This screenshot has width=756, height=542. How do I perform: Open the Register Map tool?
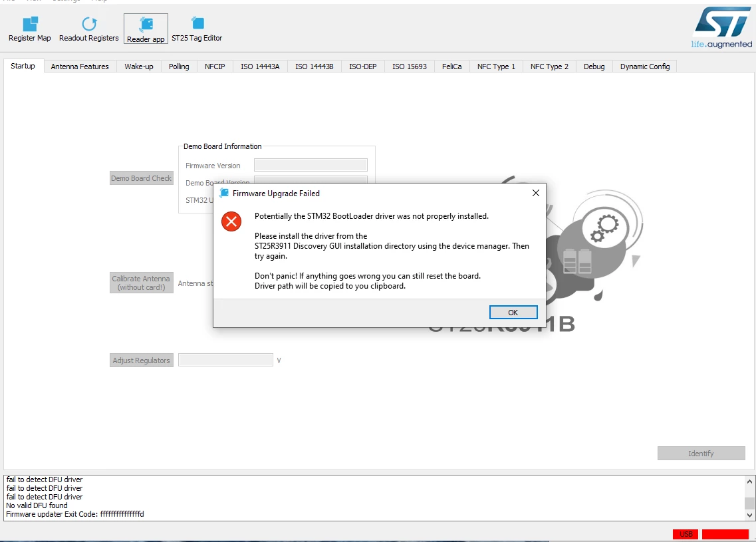29,29
